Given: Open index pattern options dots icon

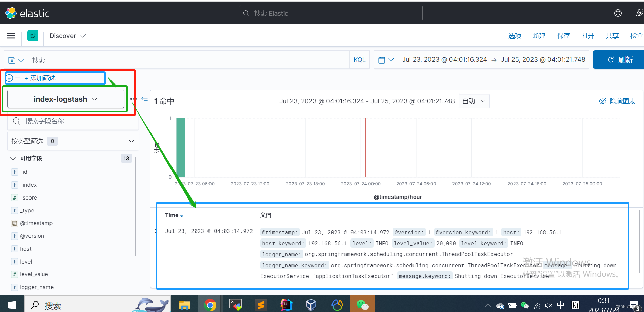Looking at the screenshot, I should (x=133, y=99).
